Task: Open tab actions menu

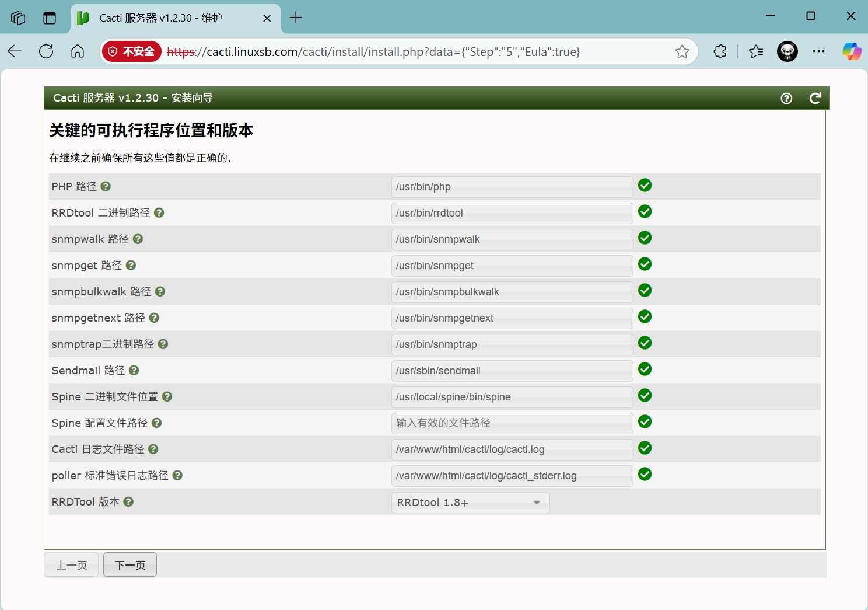Action: tap(50, 18)
